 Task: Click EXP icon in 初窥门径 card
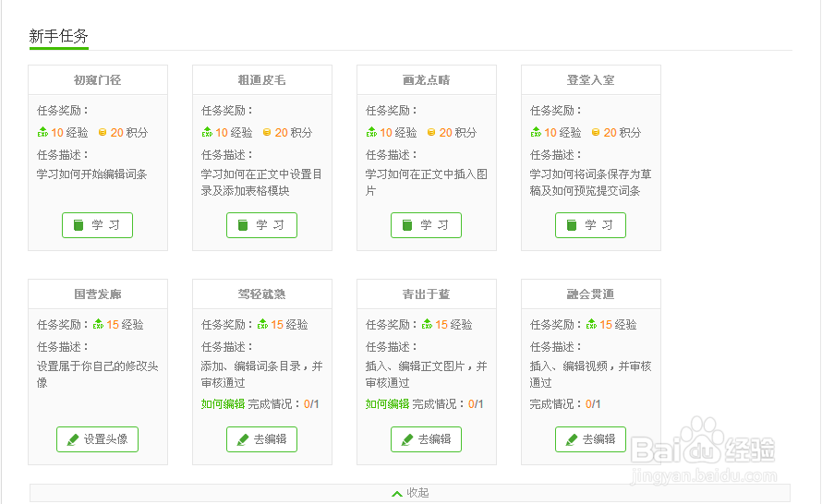pyautogui.click(x=42, y=132)
